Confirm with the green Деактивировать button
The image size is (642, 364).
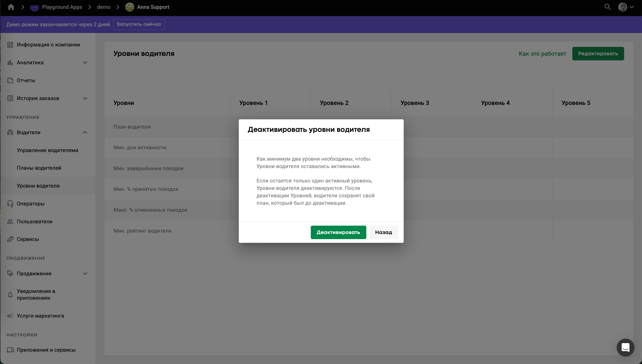[x=338, y=232]
